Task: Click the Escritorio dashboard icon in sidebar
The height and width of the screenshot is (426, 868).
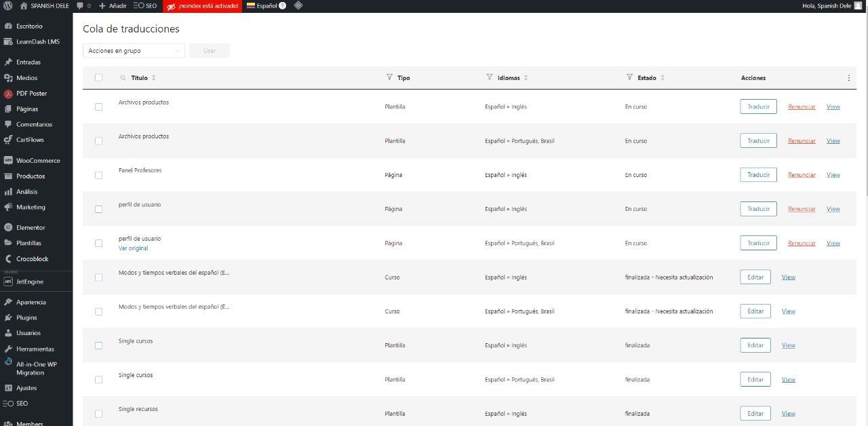Action: pos(8,26)
